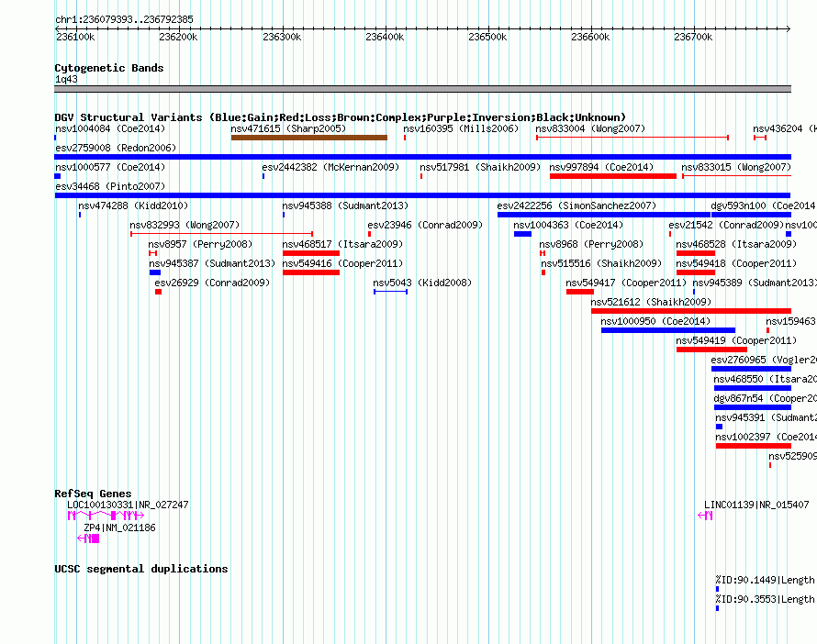Click the red nsv521612 (Shaikh2009) bar

tap(691, 311)
